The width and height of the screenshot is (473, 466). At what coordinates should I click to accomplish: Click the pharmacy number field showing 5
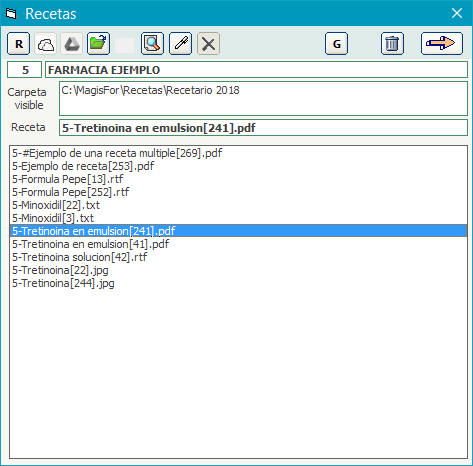coord(25,70)
